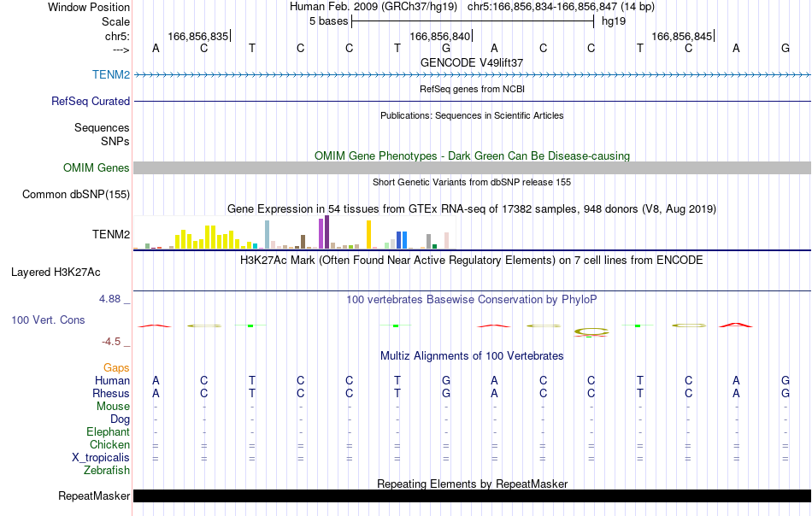The width and height of the screenshot is (812, 516).
Task: Click the large olive PhyloP logo letter
Action: tap(591, 331)
